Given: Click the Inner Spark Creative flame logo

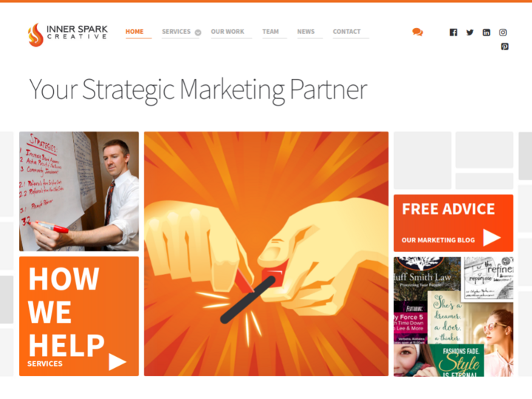Looking at the screenshot, I should (x=67, y=35).
